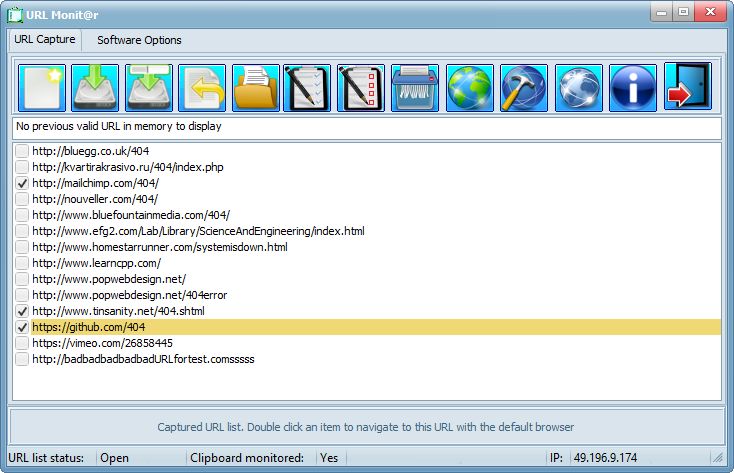This screenshot has width=734, height=473.
Task: Check the homestarrunner.com checkbox
Action: 22,247
